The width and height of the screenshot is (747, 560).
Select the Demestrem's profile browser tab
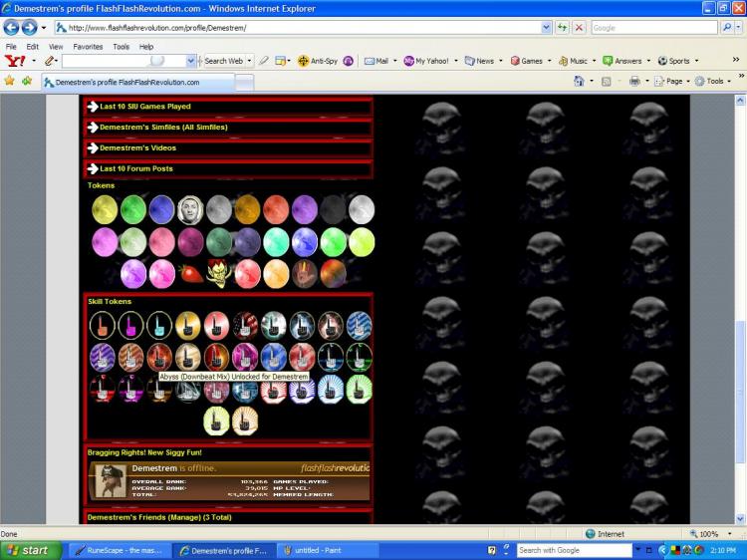pos(137,82)
